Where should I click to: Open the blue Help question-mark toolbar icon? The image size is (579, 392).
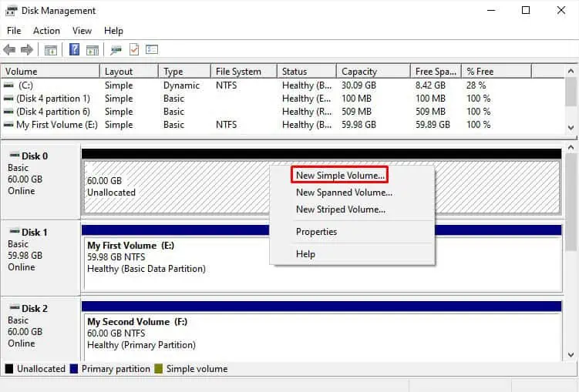tap(74, 49)
